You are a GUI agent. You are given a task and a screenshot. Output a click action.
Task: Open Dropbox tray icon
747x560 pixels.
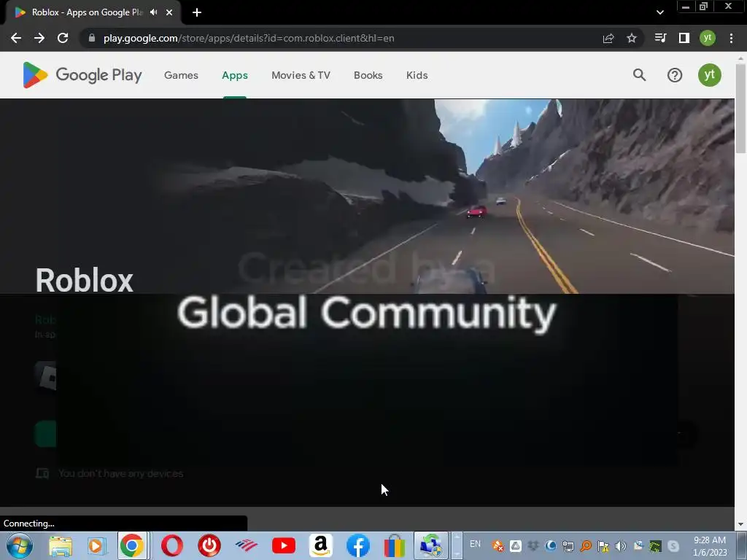[x=533, y=546]
